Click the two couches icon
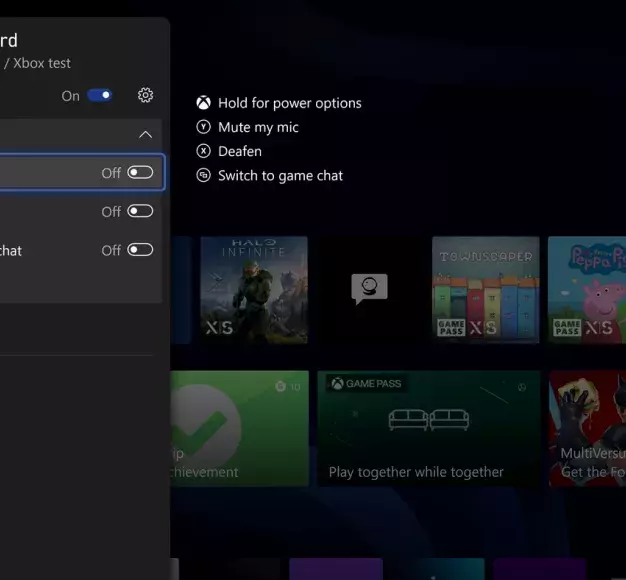626x580 pixels. pos(429,420)
